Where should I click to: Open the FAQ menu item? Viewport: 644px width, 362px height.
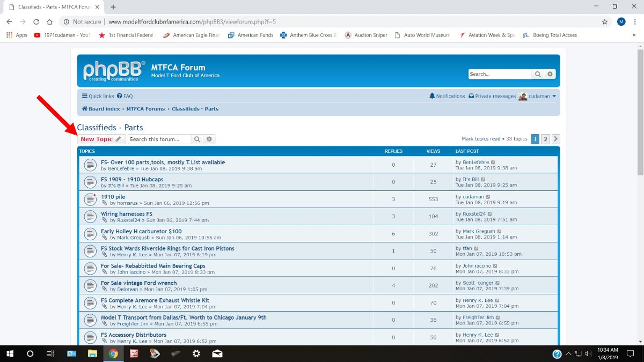[x=125, y=96]
